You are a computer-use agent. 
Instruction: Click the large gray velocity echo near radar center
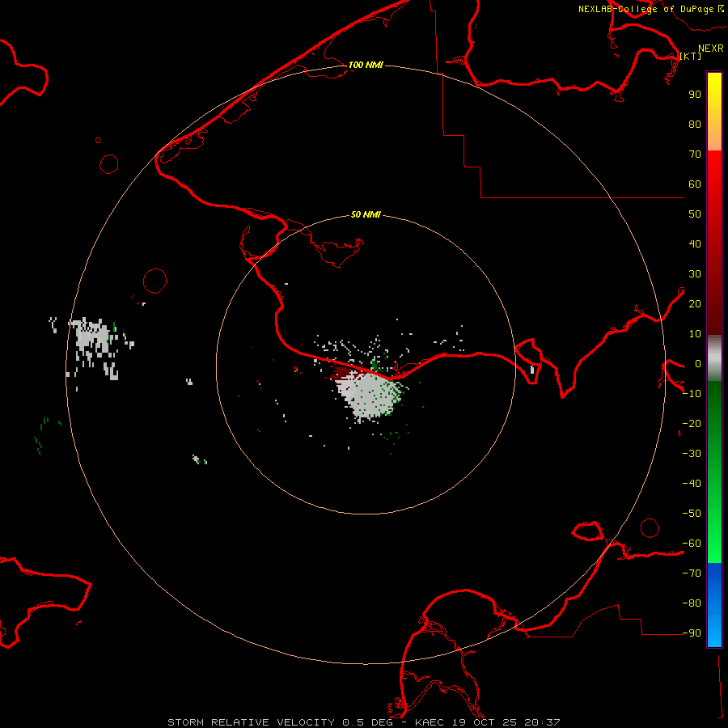click(x=369, y=395)
